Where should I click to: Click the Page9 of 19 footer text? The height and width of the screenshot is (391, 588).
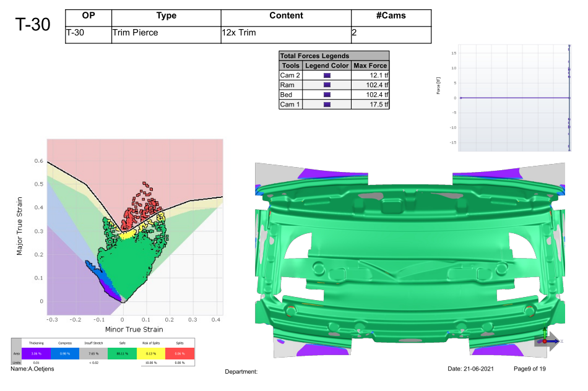click(x=529, y=369)
